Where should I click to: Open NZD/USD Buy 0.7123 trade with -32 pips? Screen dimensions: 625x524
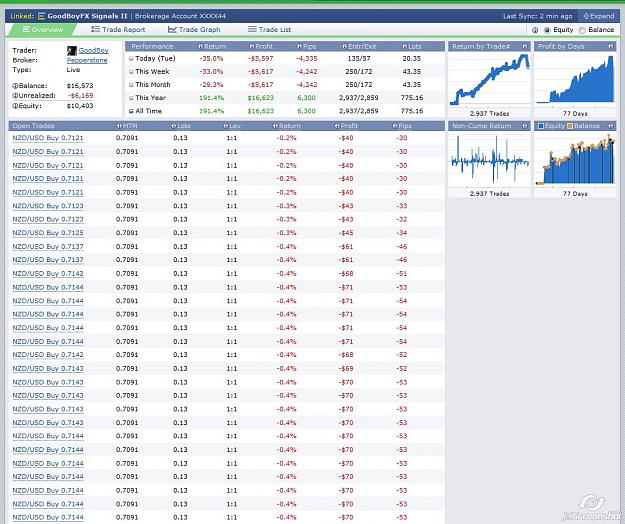48,219
